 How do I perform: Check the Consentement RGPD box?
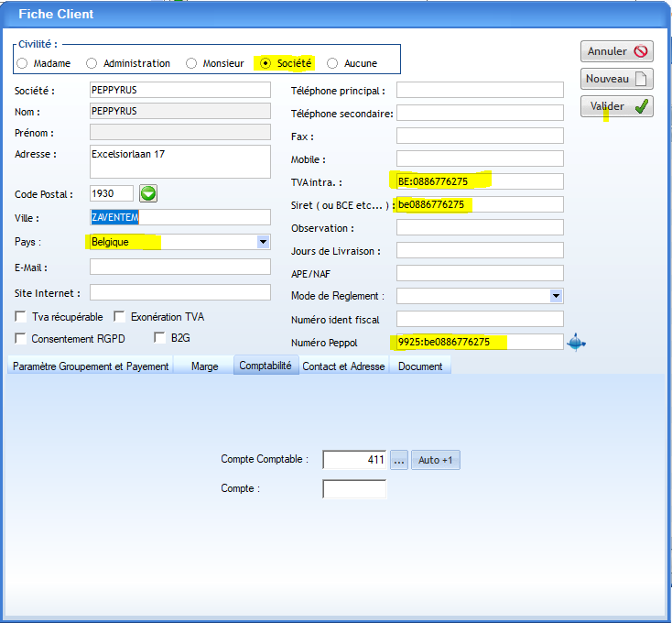pos(21,338)
